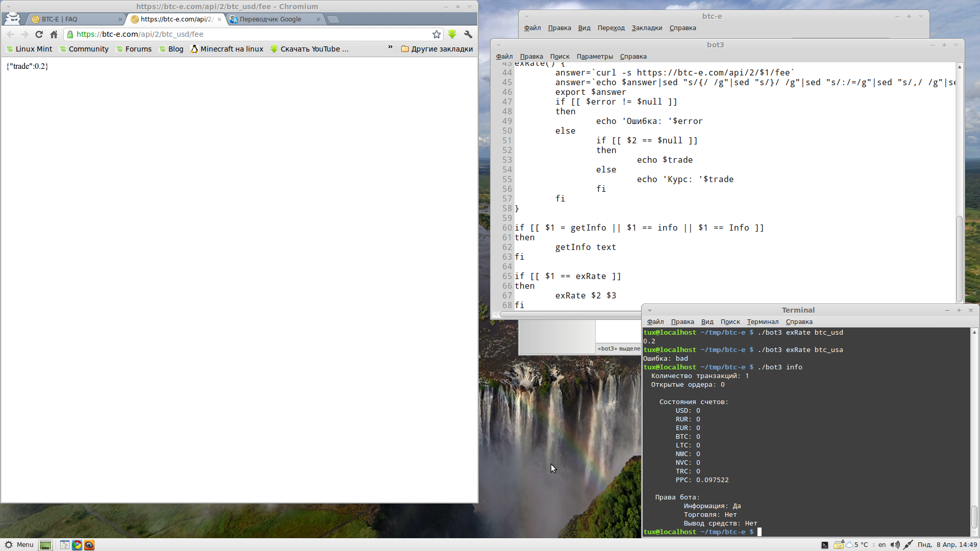
Task: Open the Mint Menu
Action: pyautogui.click(x=19, y=545)
